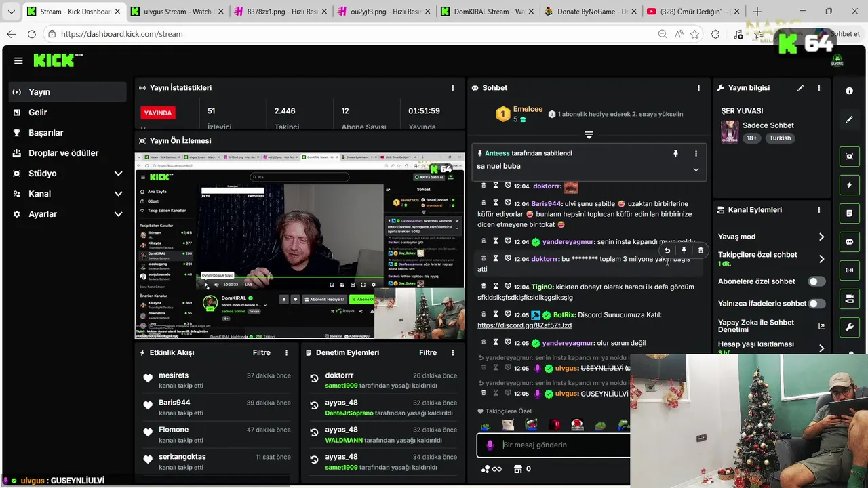868x488 pixels.
Task: Bookmark this page with the star icon
Action: (694, 34)
